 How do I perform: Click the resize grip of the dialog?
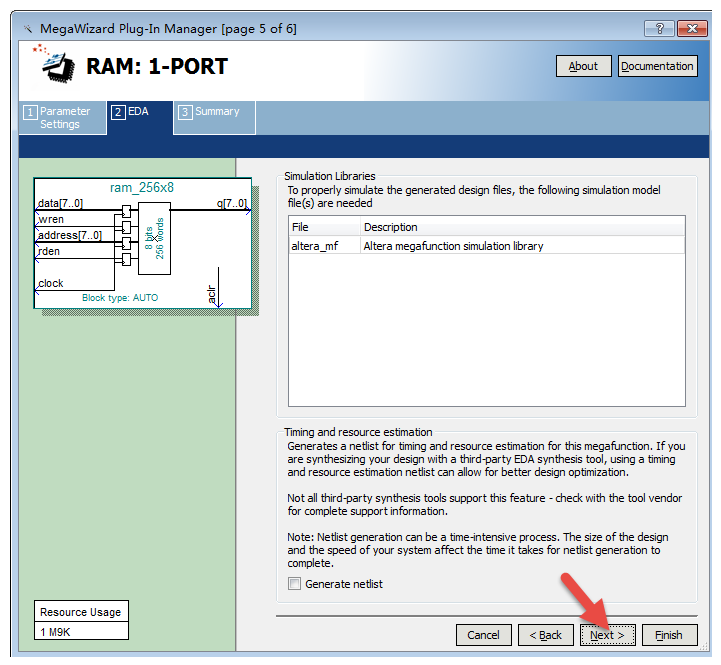704,646
